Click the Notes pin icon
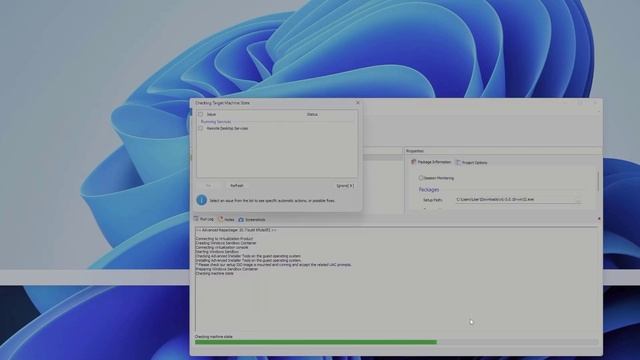Viewport: 640px width, 360px height. 221,219
